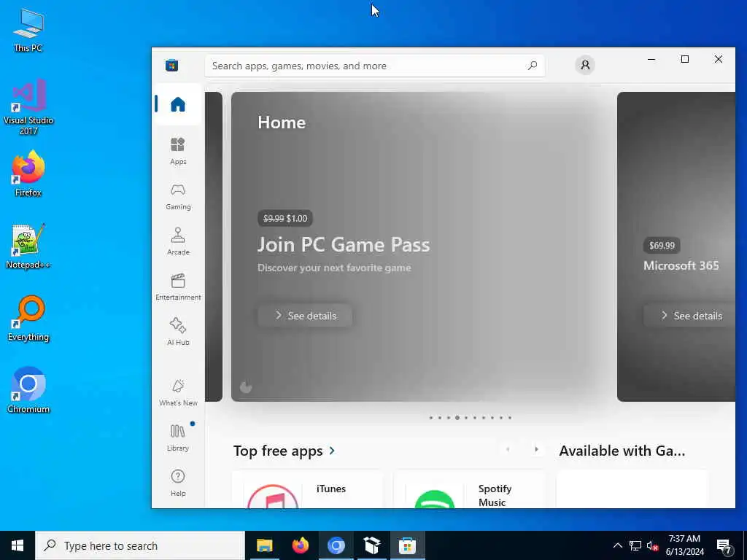Click the Microsoft Store logo icon
The image size is (747, 560).
click(172, 65)
